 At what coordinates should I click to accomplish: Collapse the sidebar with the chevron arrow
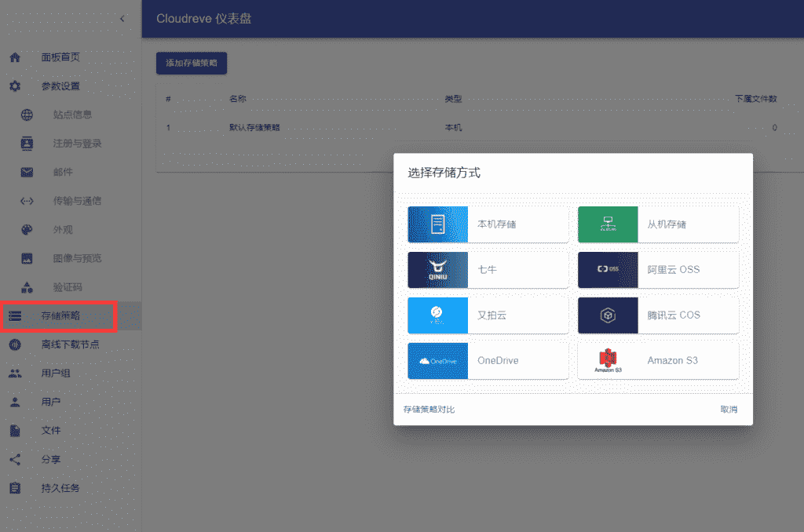coord(122,19)
